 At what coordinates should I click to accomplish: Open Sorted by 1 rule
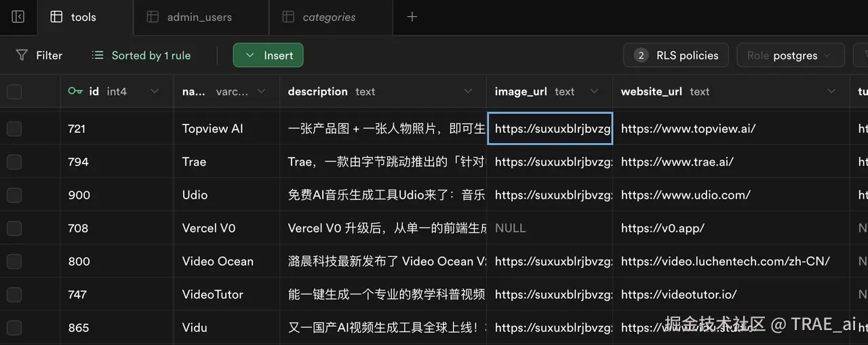[141, 56]
